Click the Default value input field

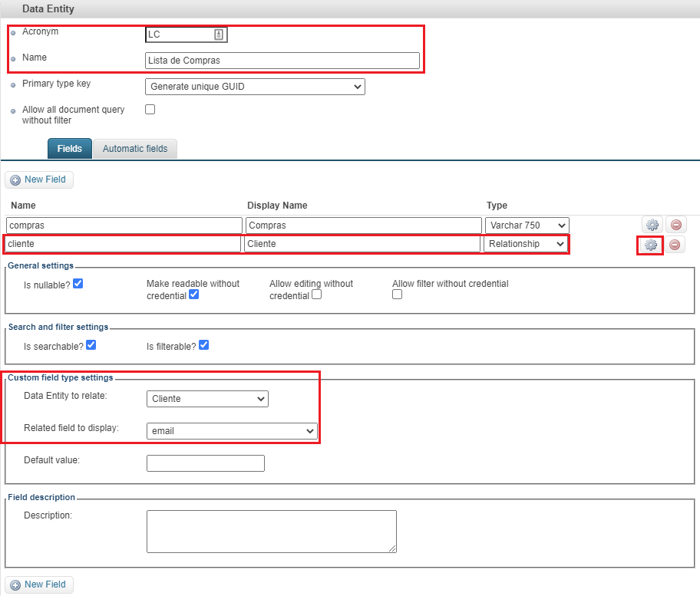click(205, 463)
